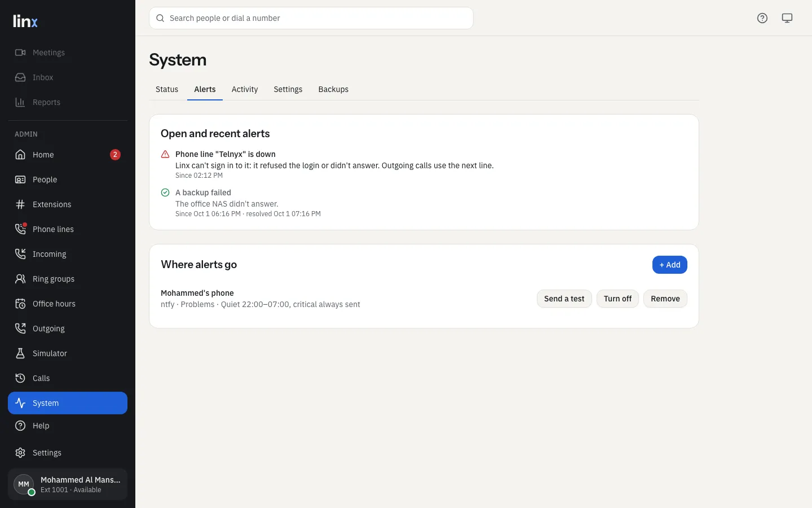Click the 'Open and recent alerts' heading
Image resolution: width=812 pixels, height=508 pixels.
(x=215, y=134)
